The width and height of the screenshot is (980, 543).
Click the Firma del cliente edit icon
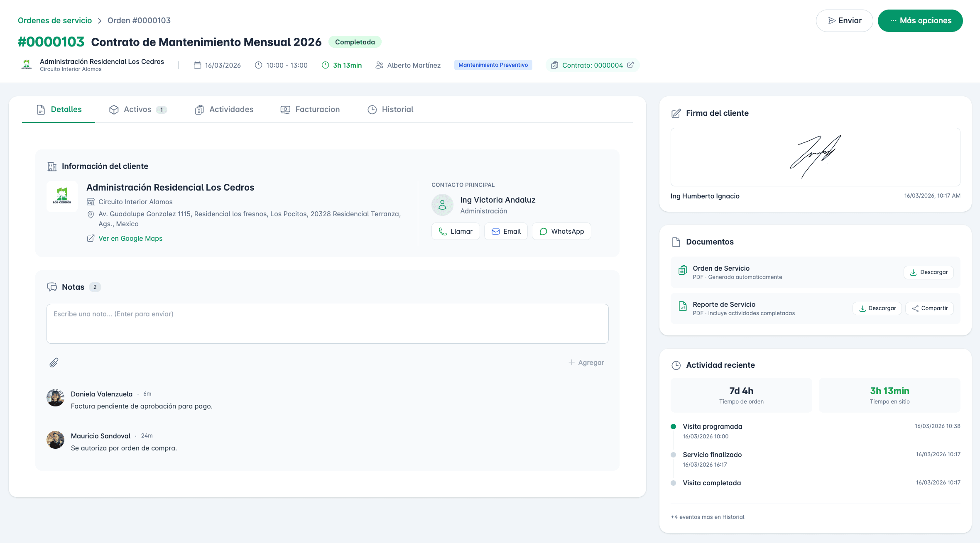(676, 113)
